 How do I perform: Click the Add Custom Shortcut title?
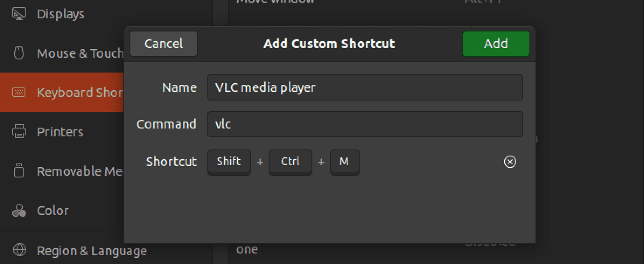click(x=329, y=44)
